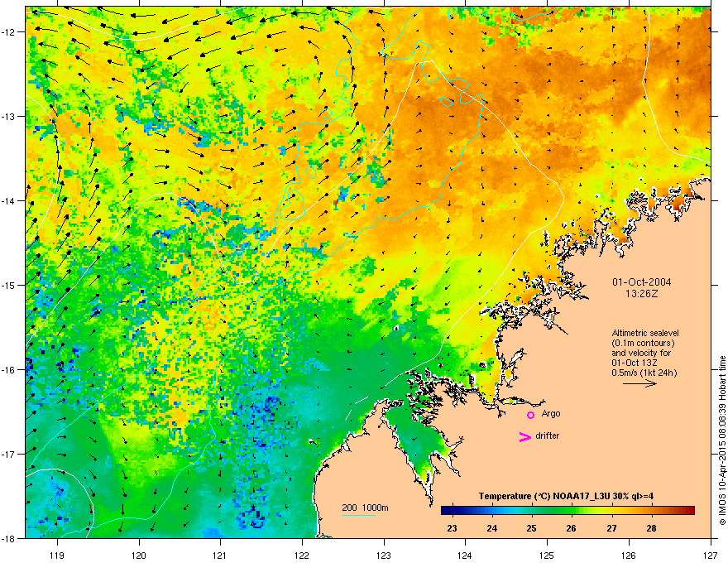Click the 27 value on temperature scale
The width and height of the screenshot is (728, 563).
pyautogui.click(x=612, y=528)
